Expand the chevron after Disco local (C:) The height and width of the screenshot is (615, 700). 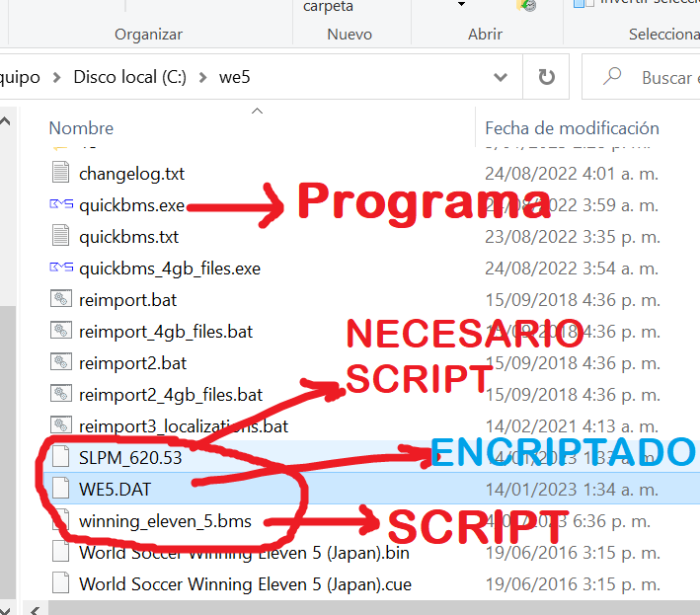coord(202,77)
